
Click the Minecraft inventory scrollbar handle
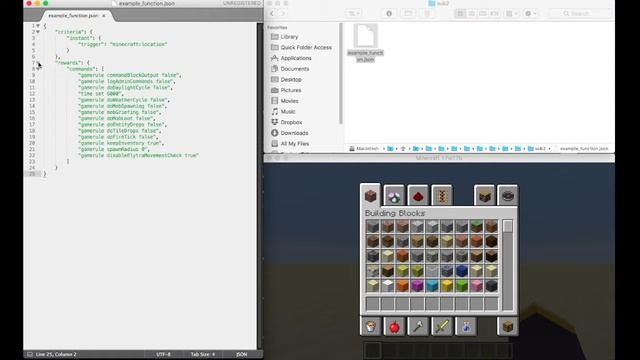pos(507,226)
